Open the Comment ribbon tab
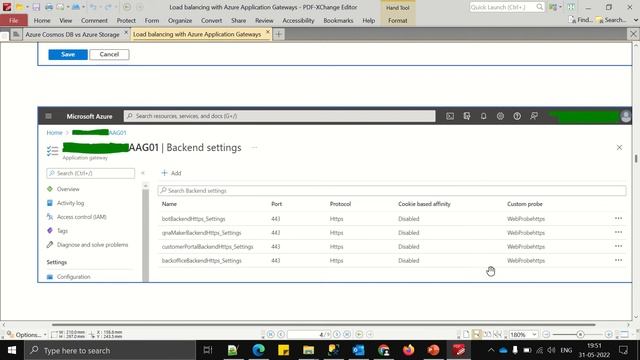640x360 pixels. (94, 20)
